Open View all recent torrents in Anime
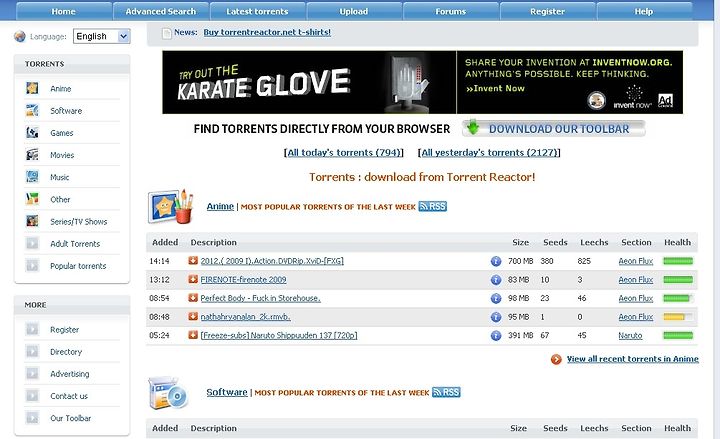 click(632, 359)
